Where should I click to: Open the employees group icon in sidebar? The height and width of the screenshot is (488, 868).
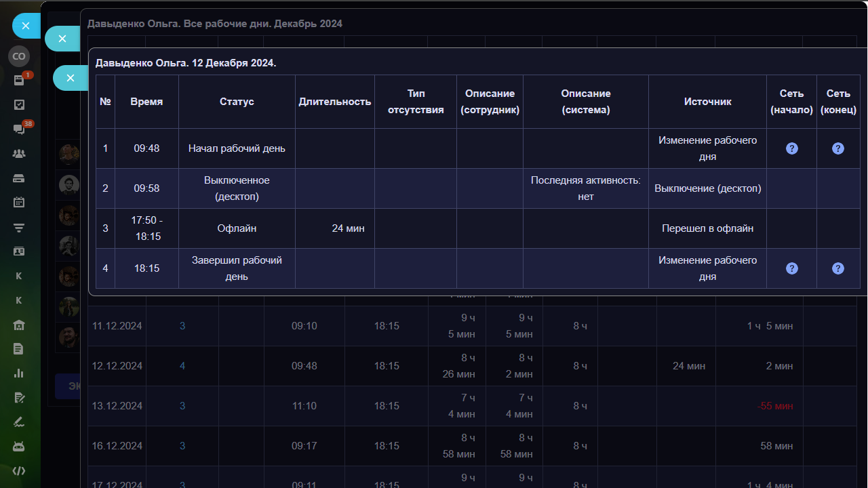point(19,154)
